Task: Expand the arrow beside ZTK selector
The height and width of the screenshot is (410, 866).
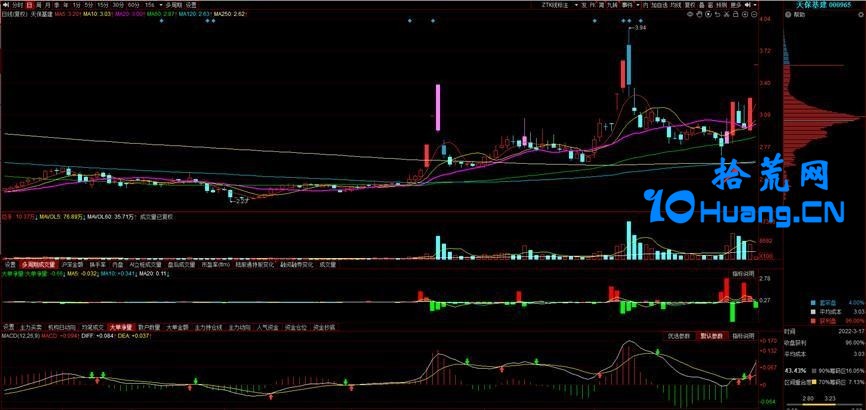Action: (576, 5)
